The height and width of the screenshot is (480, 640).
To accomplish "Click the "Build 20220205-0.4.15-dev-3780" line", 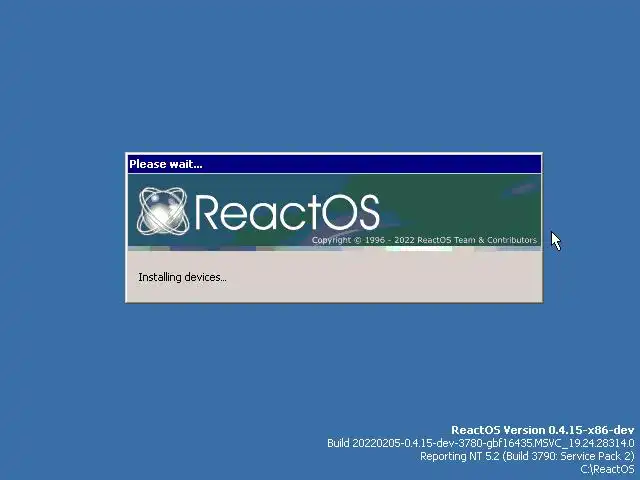I will click(481, 443).
